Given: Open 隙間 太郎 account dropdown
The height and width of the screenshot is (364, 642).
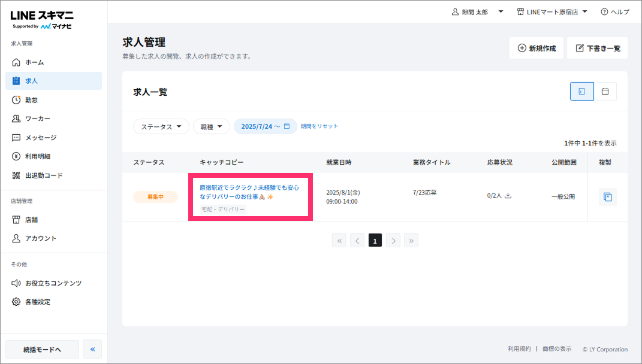Looking at the screenshot, I should 477,12.
